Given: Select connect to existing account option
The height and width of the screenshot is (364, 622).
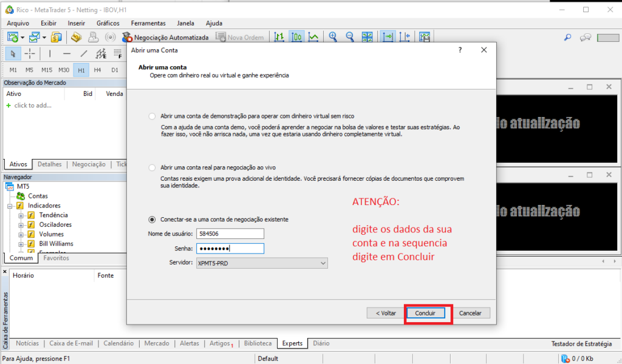Looking at the screenshot, I should tap(152, 219).
